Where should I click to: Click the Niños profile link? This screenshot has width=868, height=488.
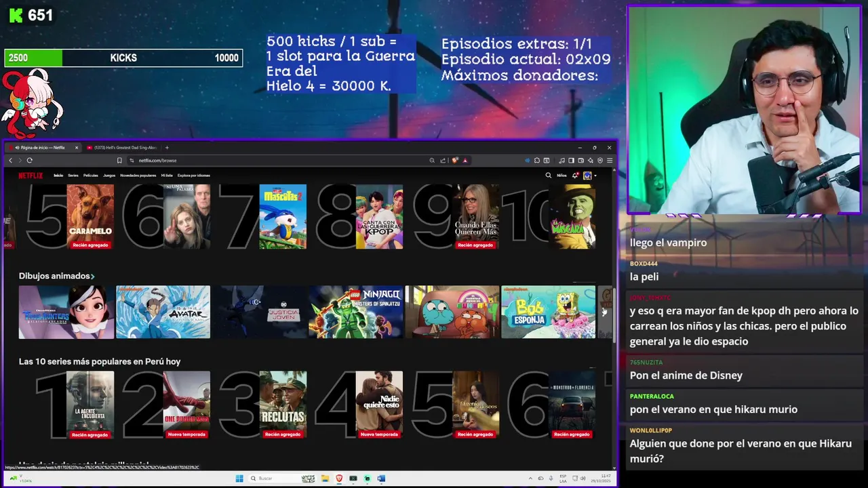[x=561, y=176]
